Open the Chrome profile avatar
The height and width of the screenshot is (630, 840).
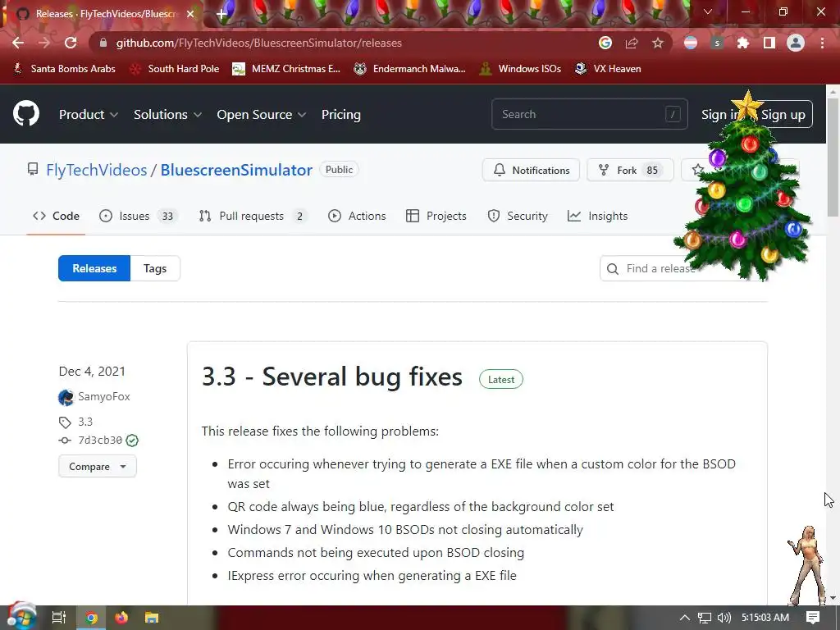pos(796,43)
